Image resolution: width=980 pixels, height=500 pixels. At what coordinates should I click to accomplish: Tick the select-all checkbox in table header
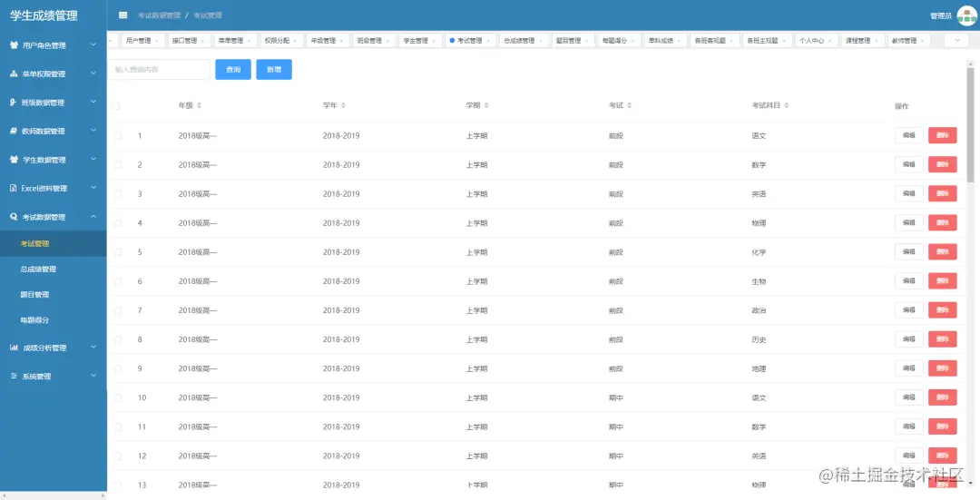click(116, 106)
